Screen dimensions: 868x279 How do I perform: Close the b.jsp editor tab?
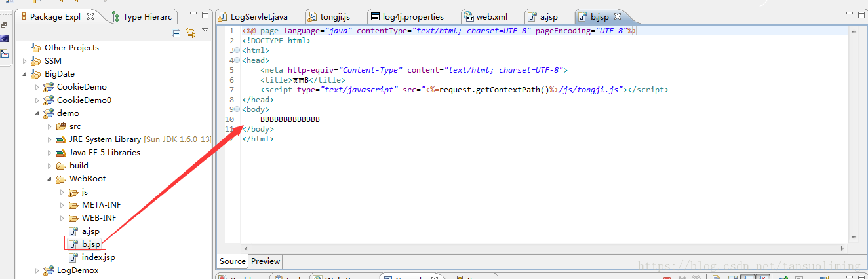pyautogui.click(x=617, y=16)
